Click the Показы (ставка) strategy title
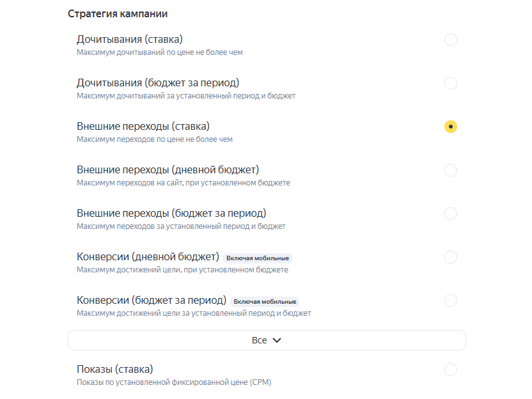This screenshot has height=399, width=532. point(114,369)
